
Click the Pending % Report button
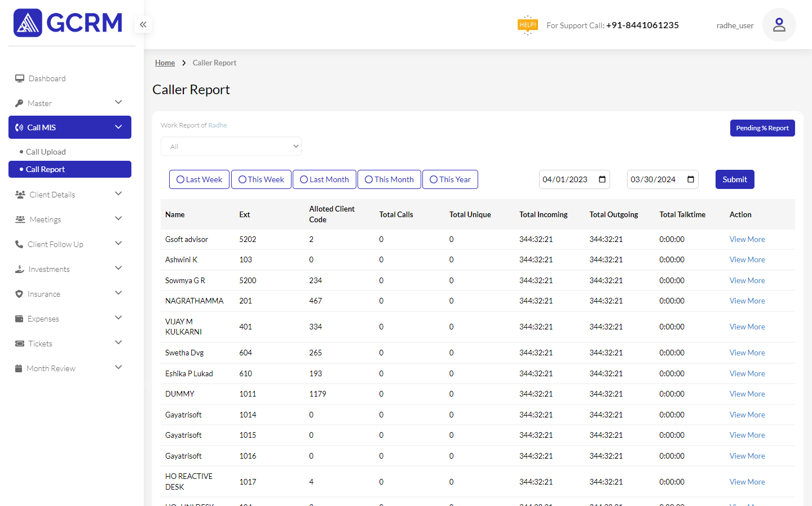point(762,128)
